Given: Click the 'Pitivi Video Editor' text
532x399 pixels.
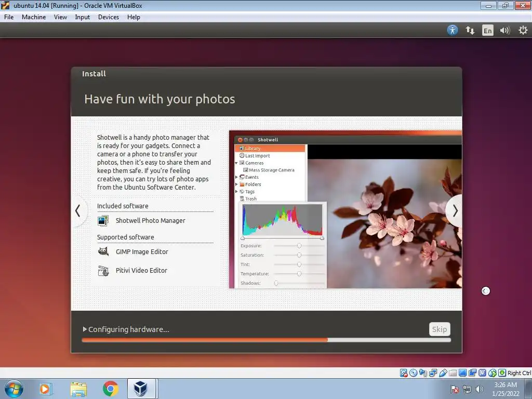Looking at the screenshot, I should coord(141,270).
